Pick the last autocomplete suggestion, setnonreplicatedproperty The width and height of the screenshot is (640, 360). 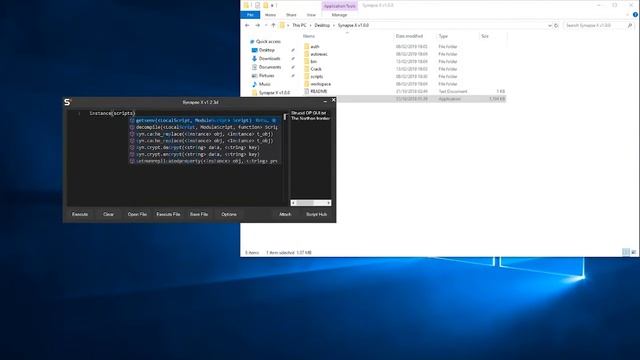click(x=204, y=161)
